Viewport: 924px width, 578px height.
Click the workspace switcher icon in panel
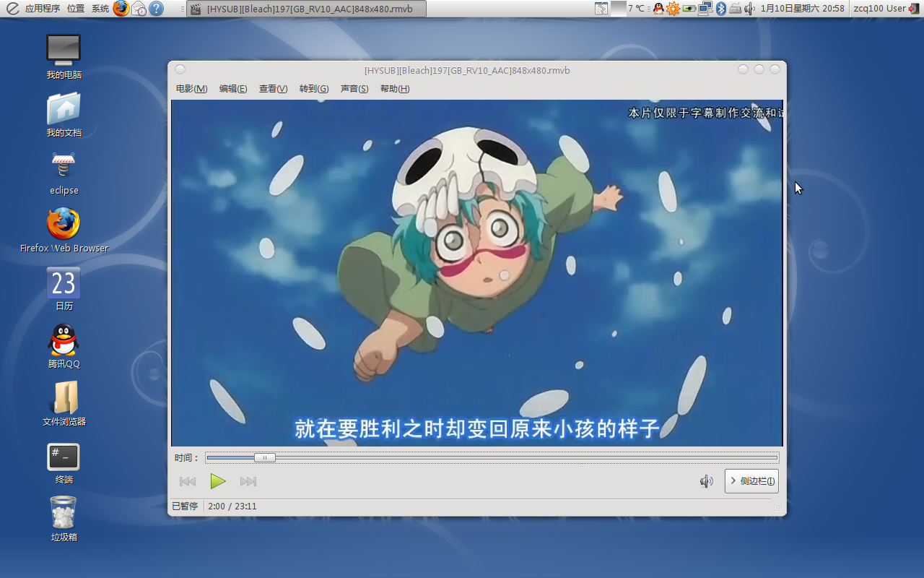601,9
